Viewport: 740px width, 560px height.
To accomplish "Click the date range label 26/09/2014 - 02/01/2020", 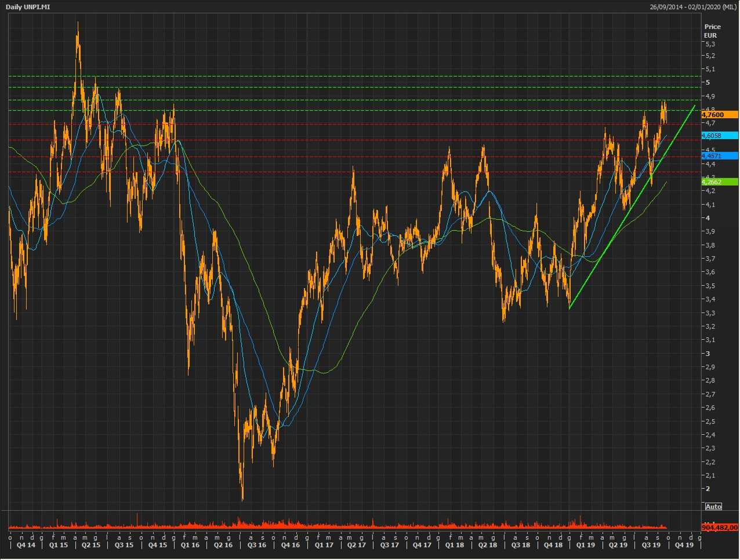I will click(692, 7).
